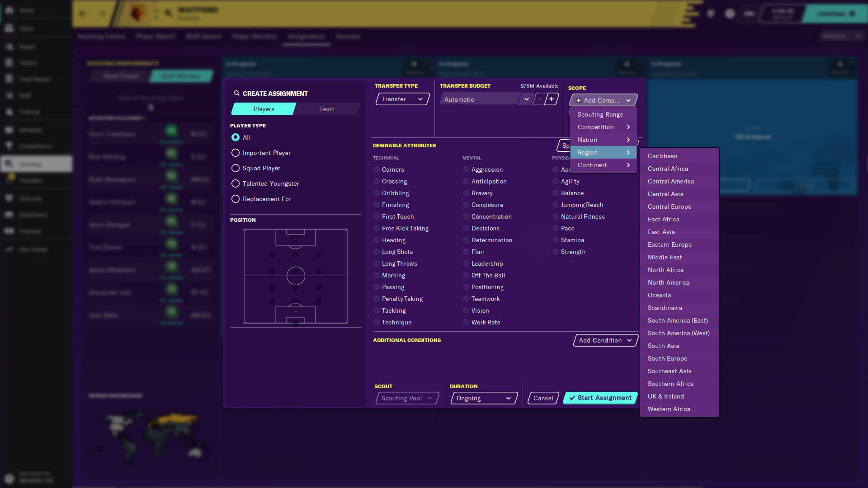Click the Inbox icon in the sidebar
Image resolution: width=868 pixels, height=488 pixels.
[9, 28]
